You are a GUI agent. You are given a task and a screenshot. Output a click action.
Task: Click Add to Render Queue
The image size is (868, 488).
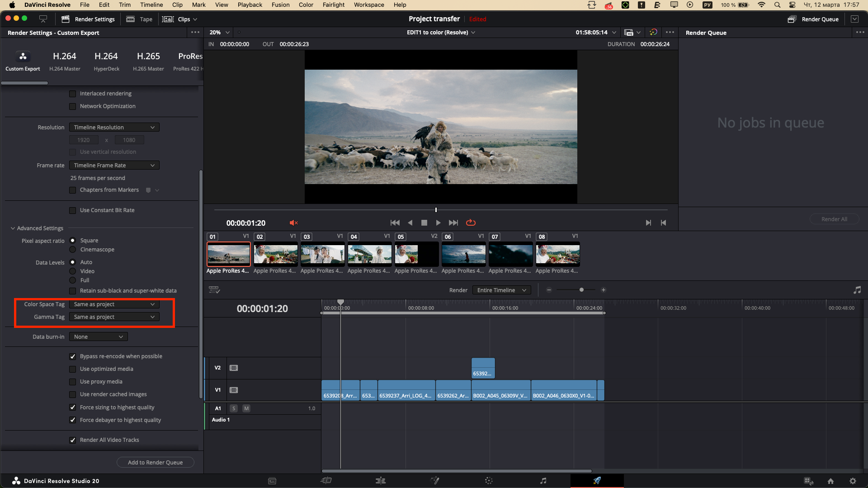click(x=155, y=462)
